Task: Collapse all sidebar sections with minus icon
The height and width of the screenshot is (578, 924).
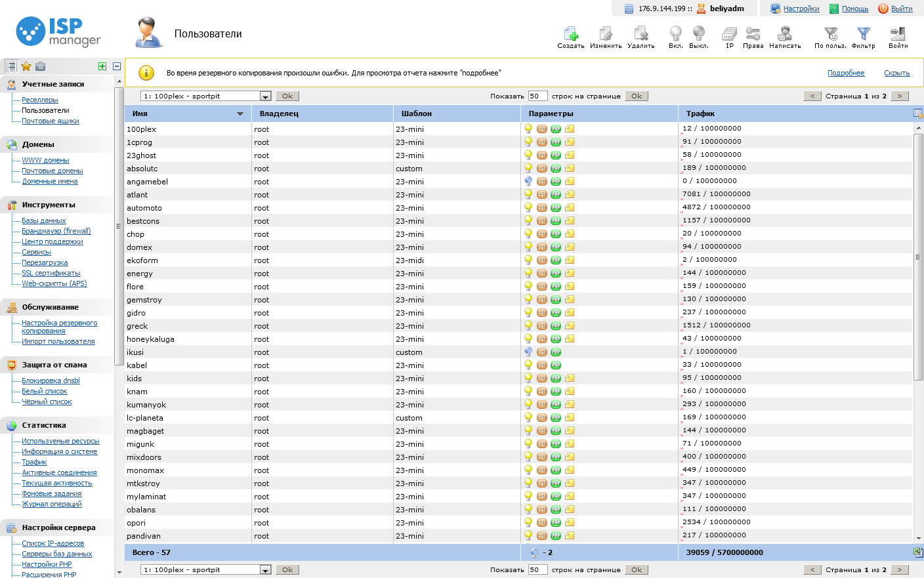Action: pos(116,66)
